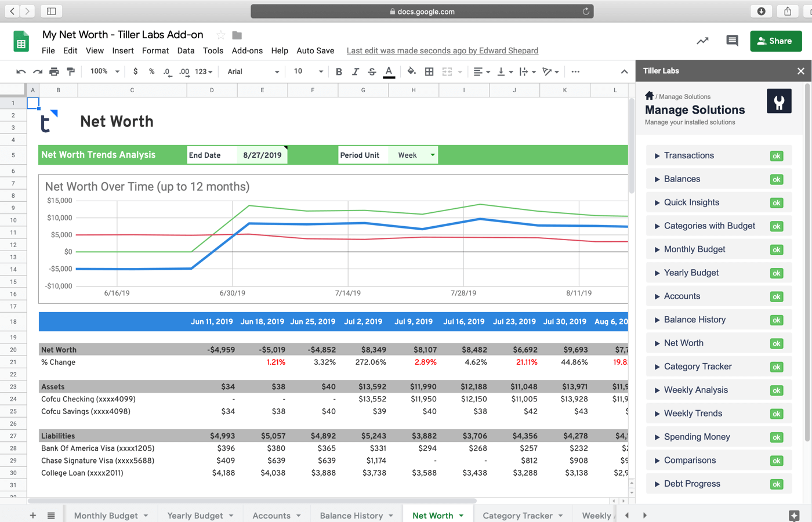This screenshot has height=522, width=812.
Task: Click the ok badge next to Net Worth
Action: pyautogui.click(x=777, y=343)
